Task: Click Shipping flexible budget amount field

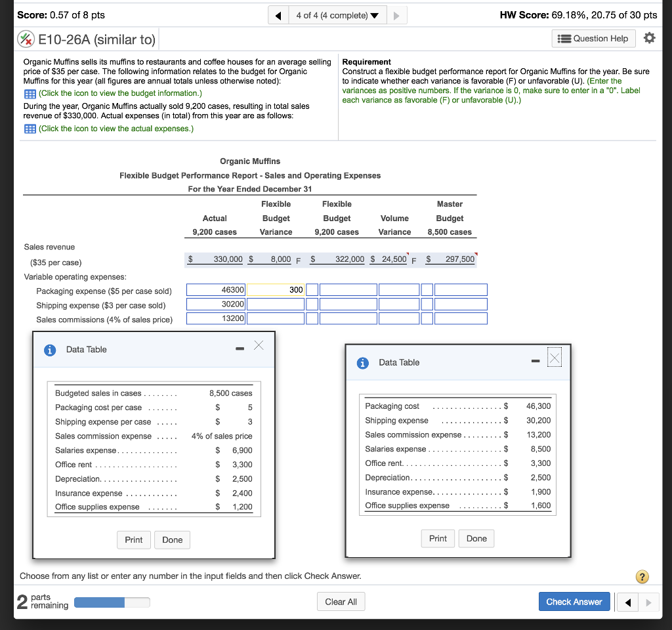Action: pos(348,304)
